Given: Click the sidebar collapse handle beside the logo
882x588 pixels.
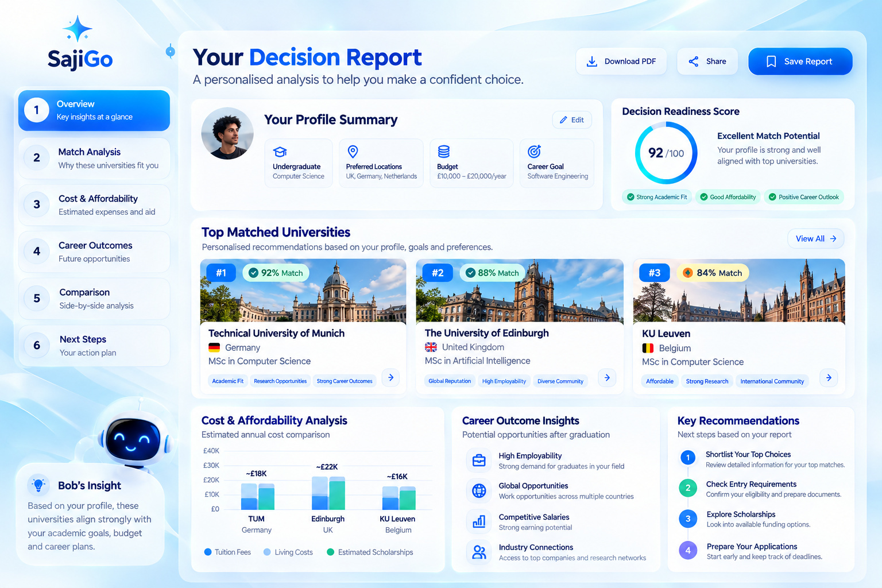Looking at the screenshot, I should [x=170, y=52].
